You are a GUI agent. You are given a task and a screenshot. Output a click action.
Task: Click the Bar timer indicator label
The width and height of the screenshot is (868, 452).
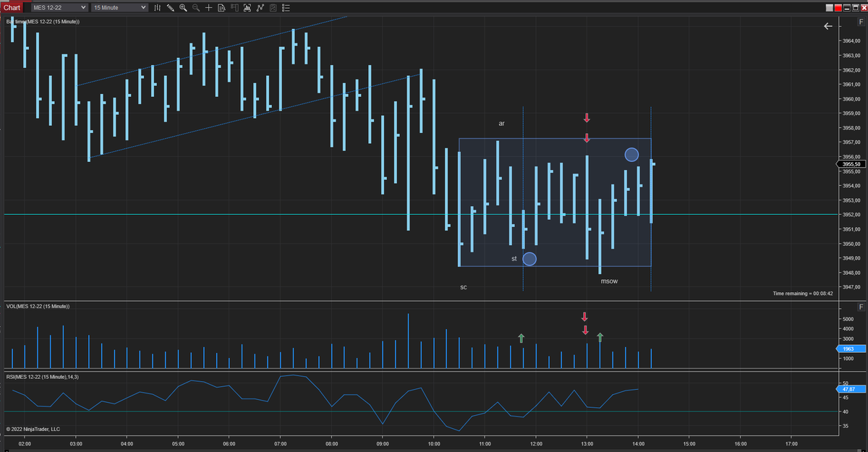(43, 22)
